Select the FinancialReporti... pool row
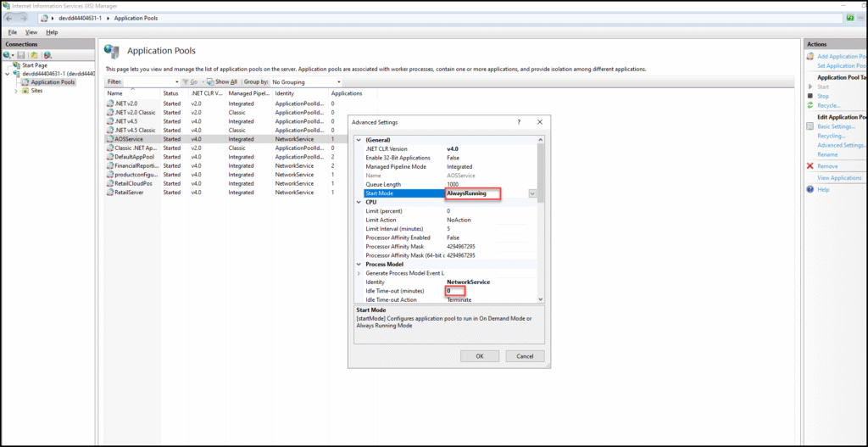Screen dimensions: 868x447 coord(242,165)
